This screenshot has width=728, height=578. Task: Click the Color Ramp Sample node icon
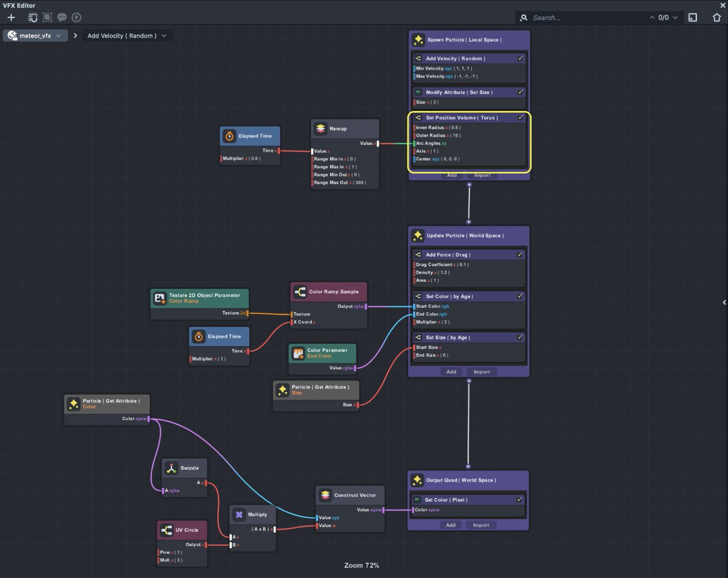(x=300, y=292)
